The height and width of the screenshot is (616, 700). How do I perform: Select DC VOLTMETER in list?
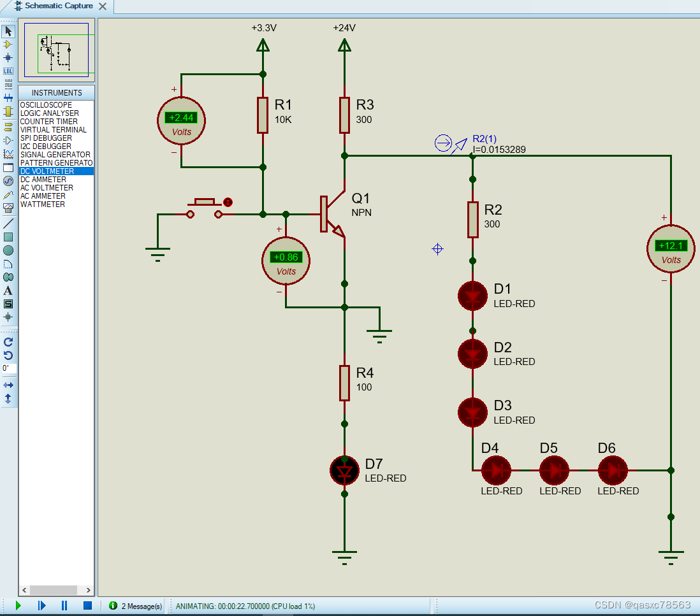point(56,171)
